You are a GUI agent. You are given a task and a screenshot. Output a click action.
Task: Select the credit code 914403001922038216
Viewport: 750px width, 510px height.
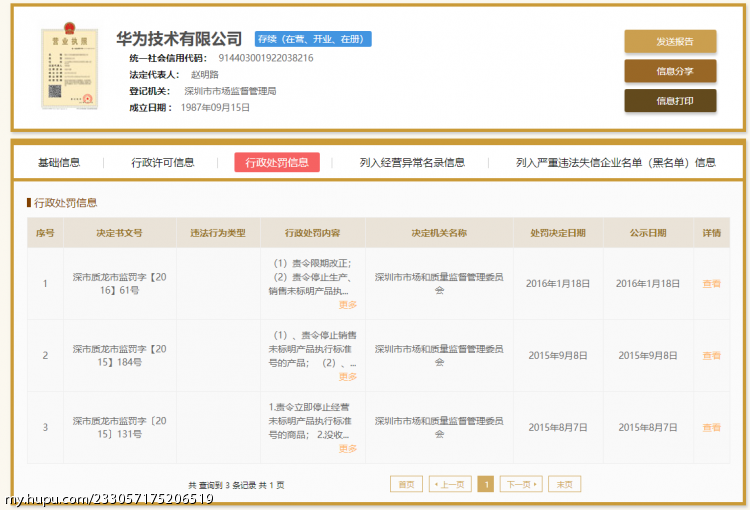[x=266, y=58]
